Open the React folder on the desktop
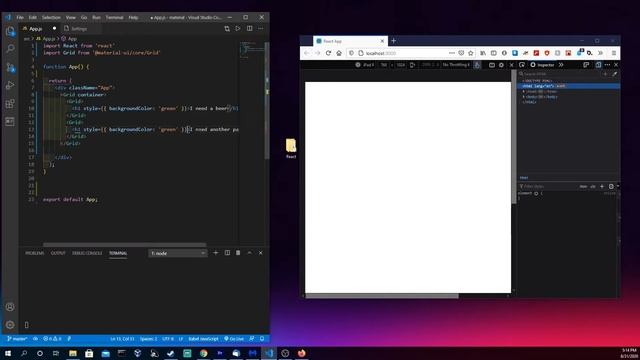 click(291, 148)
